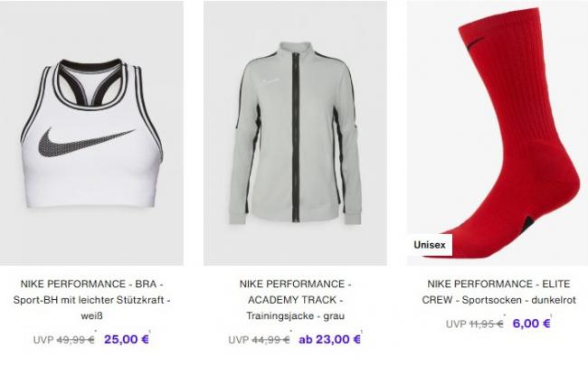Open the red Elite Crew sock image
Viewport: 588px width, 366px height.
(498, 133)
